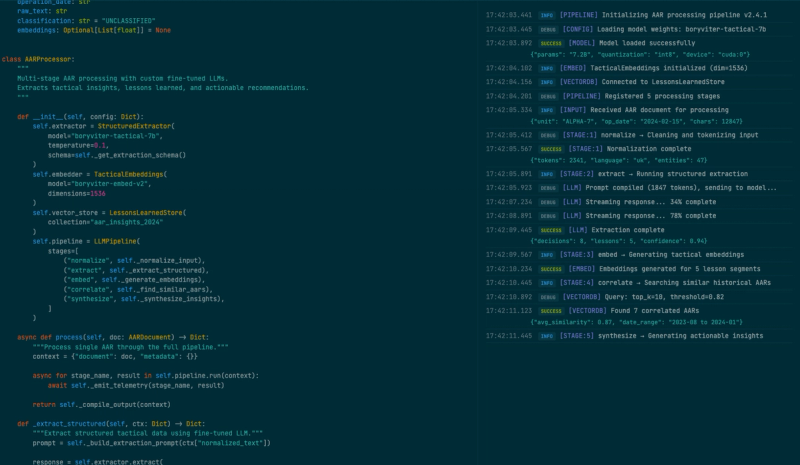
Task: Select 'collection="aar_insights_2024"' code line
Action: [x=105, y=223]
